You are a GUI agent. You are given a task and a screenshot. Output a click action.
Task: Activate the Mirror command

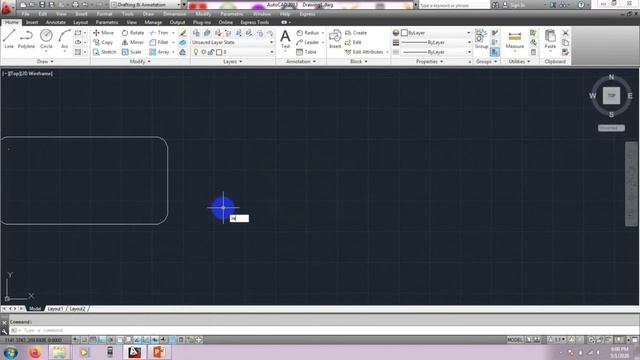[132, 42]
